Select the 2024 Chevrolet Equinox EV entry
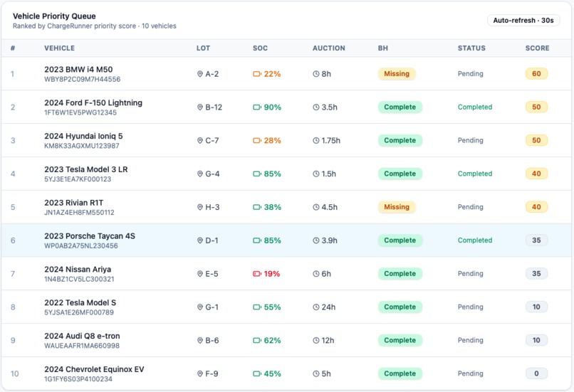This screenshot has height=392, width=574. [x=286, y=374]
